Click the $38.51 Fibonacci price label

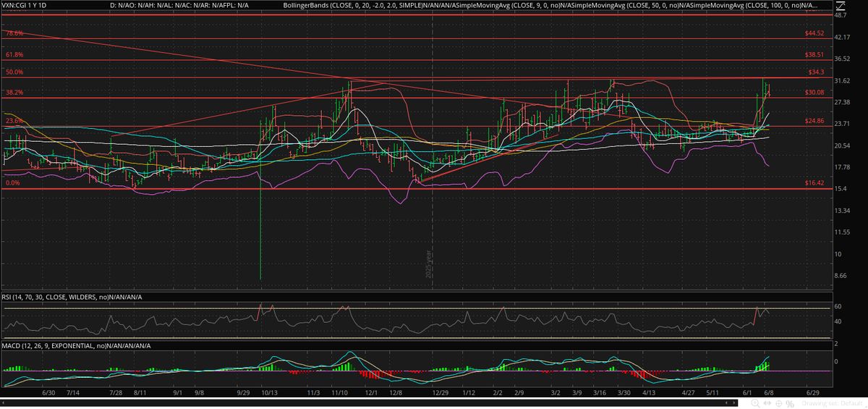pos(814,54)
